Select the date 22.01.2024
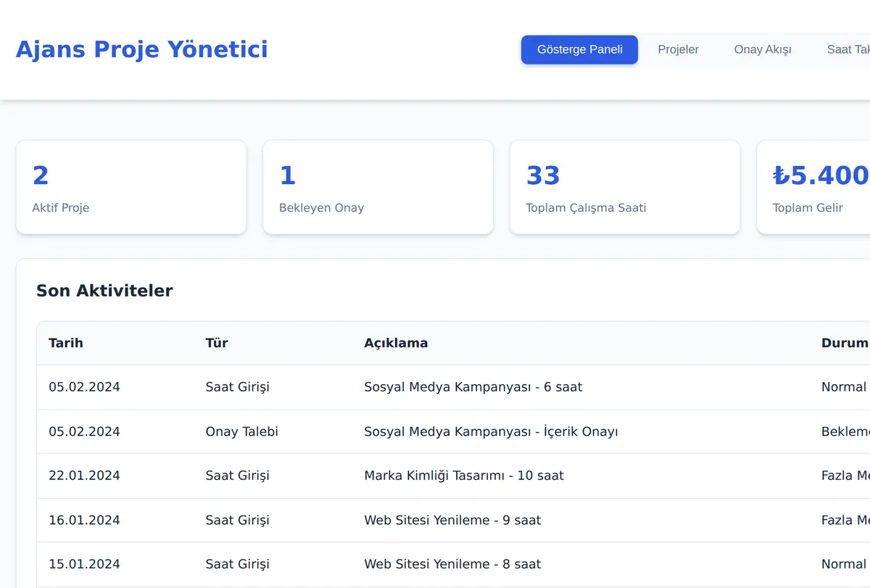This screenshot has height=588, width=870. point(84,476)
